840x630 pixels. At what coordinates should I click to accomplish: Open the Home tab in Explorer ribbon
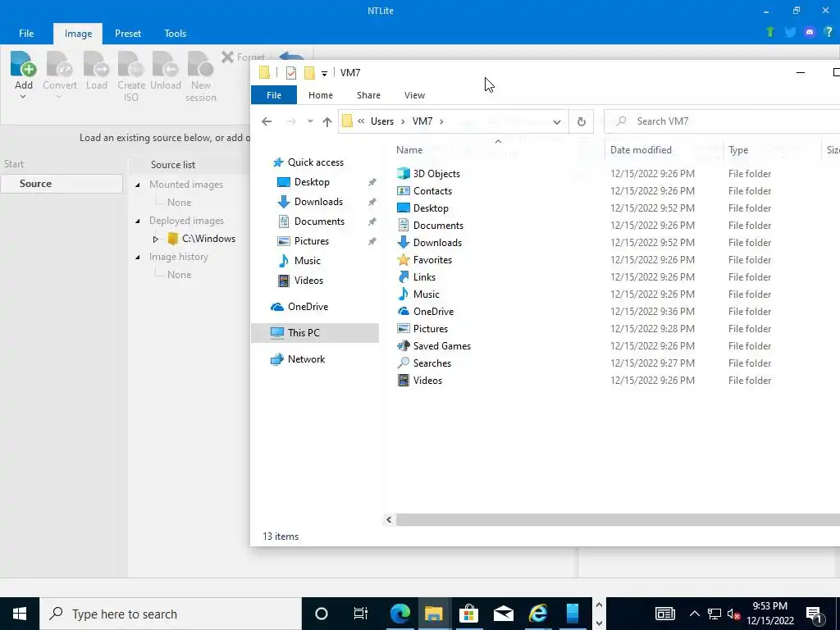321,95
